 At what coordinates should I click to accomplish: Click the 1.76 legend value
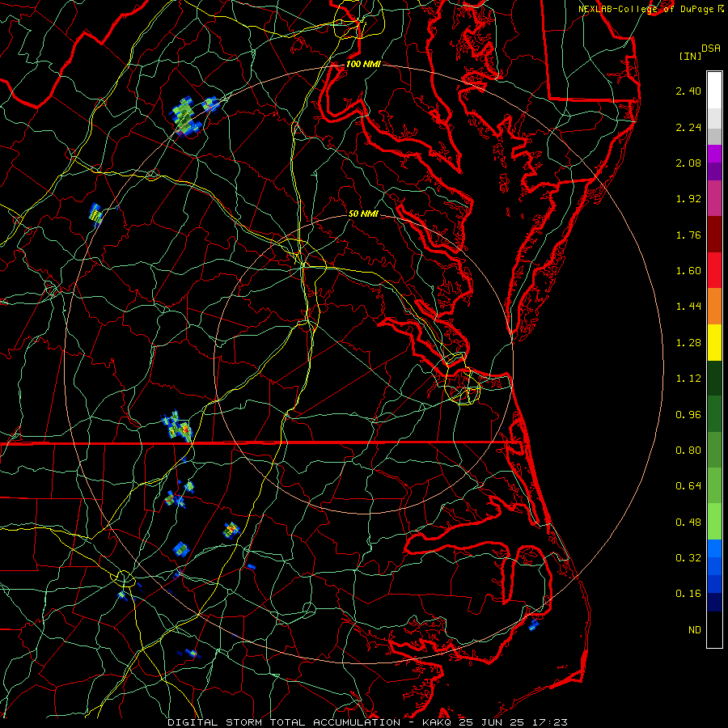[x=688, y=235]
